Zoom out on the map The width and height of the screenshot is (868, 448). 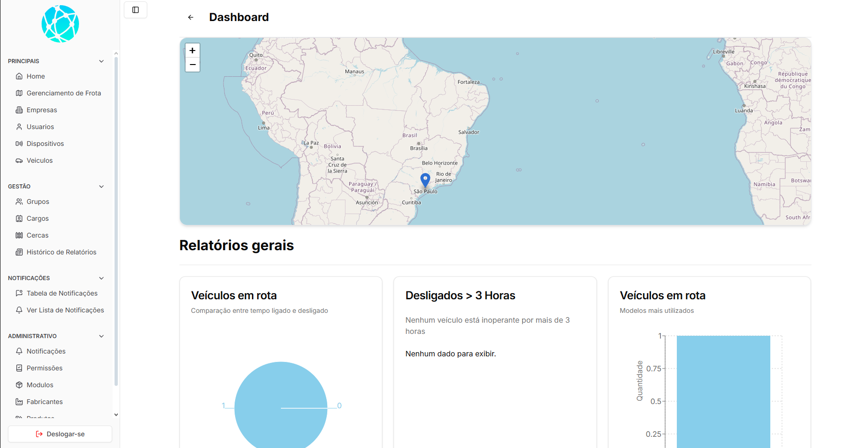point(193,65)
